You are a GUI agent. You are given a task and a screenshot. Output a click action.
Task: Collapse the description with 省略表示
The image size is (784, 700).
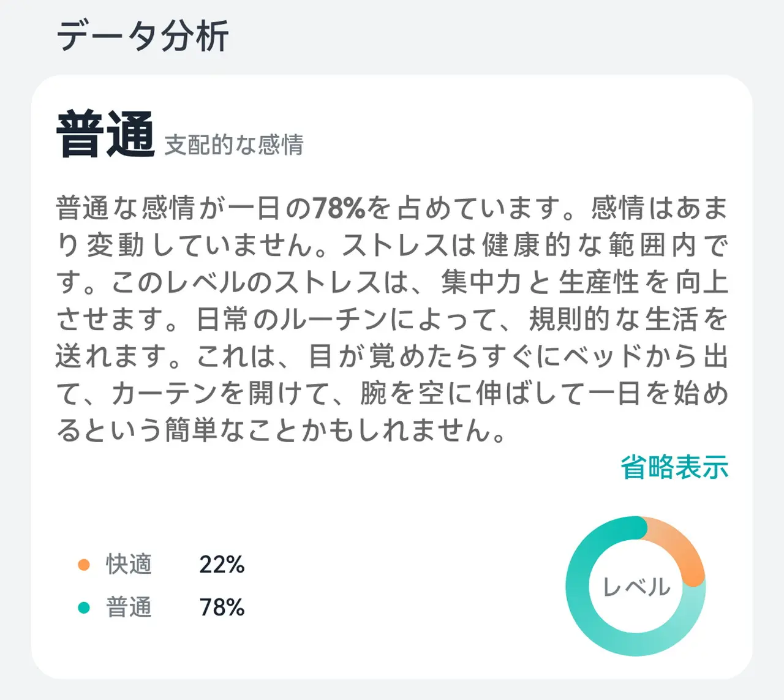pyautogui.click(x=674, y=467)
